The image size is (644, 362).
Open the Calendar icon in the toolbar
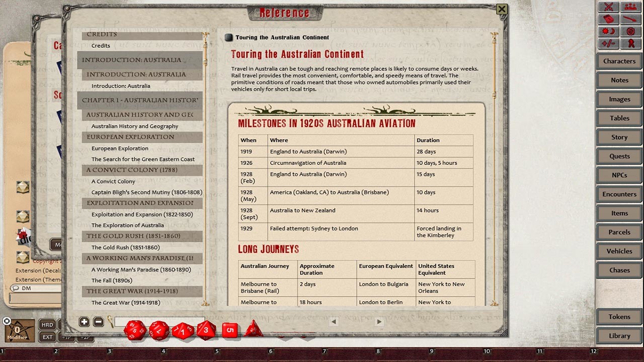point(609,19)
